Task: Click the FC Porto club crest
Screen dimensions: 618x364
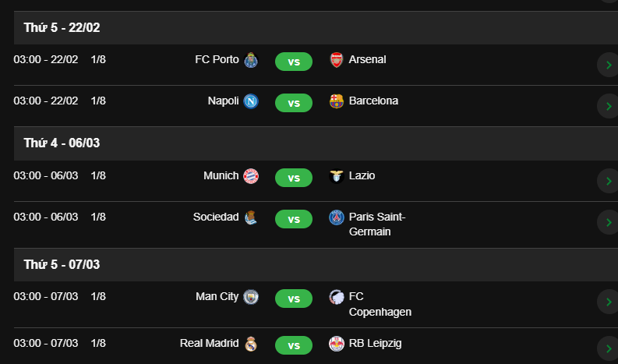Action: click(x=251, y=60)
